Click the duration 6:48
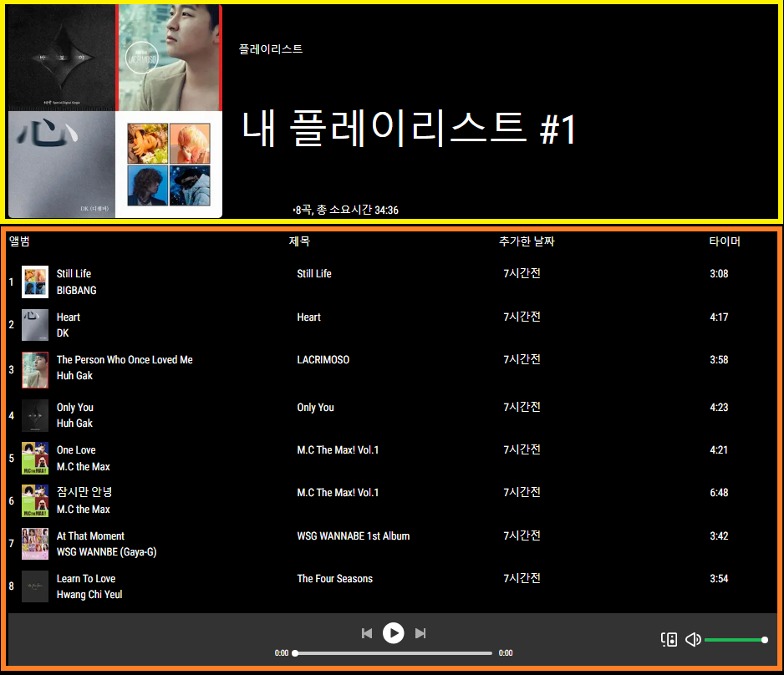The width and height of the screenshot is (784, 675). (719, 493)
